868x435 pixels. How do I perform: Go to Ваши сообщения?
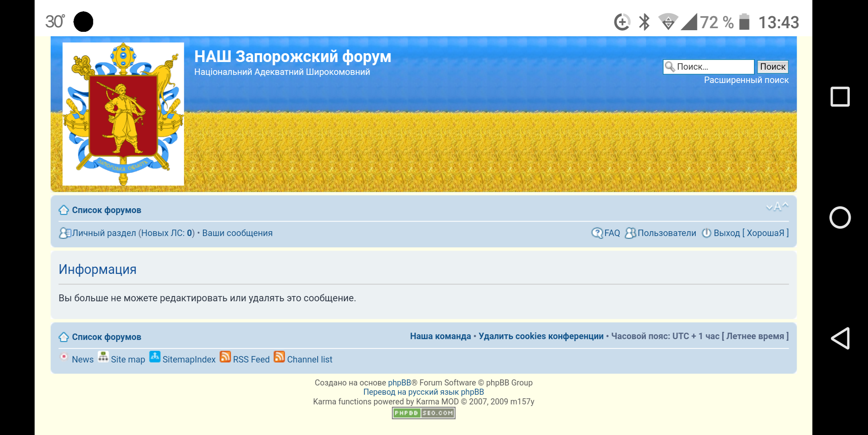[237, 233]
